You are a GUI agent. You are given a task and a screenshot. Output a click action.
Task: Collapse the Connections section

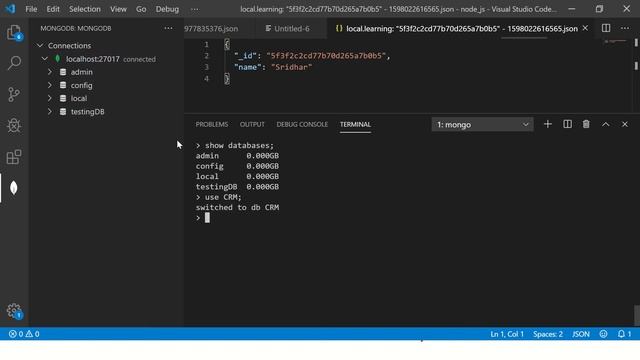[x=40, y=45]
